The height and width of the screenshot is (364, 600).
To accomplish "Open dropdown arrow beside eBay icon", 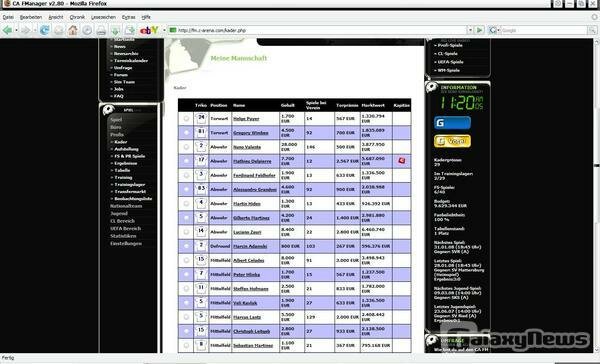I will (164, 30).
